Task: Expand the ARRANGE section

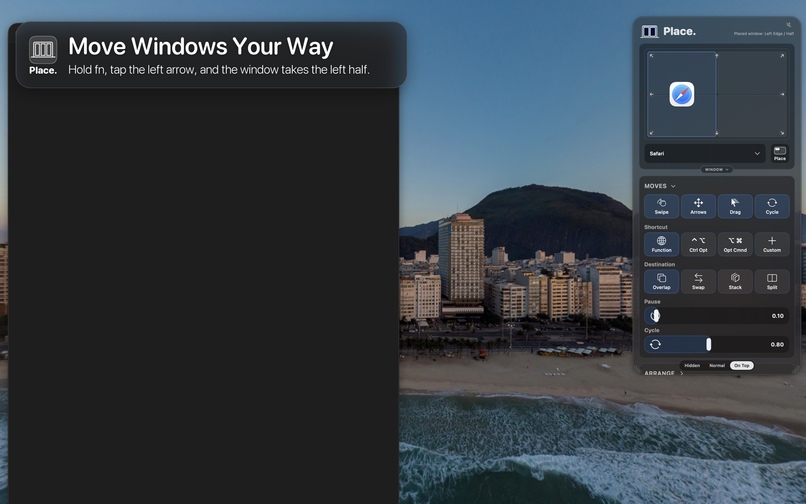Action: tap(664, 373)
